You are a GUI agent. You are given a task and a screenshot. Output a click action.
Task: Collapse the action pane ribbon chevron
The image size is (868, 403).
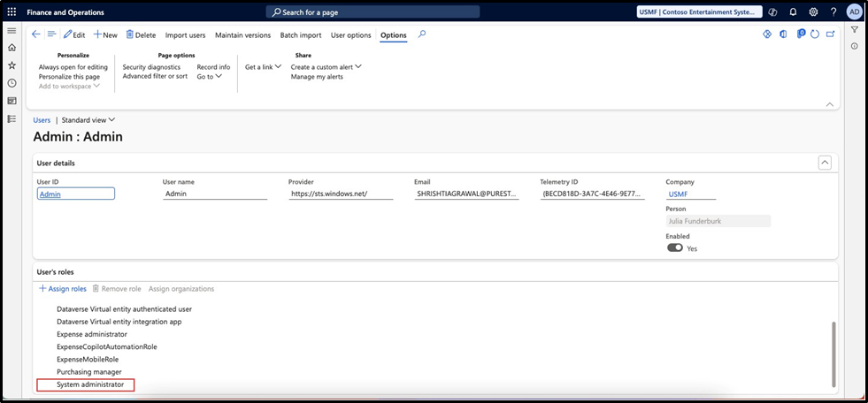tap(829, 104)
